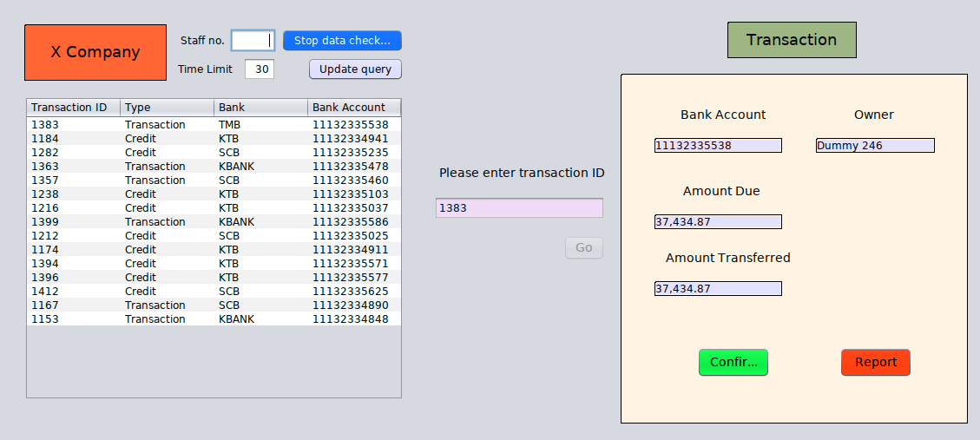
Task: Select row with transaction ID 1412
Action: 214,292
